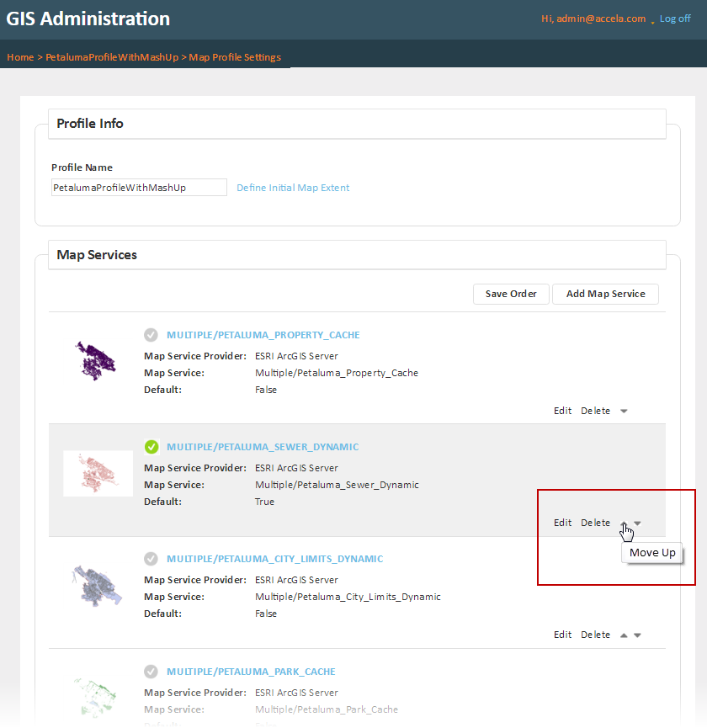Image resolution: width=707 pixels, height=728 pixels.
Task: Click the Profile Name text field
Action: [139, 188]
